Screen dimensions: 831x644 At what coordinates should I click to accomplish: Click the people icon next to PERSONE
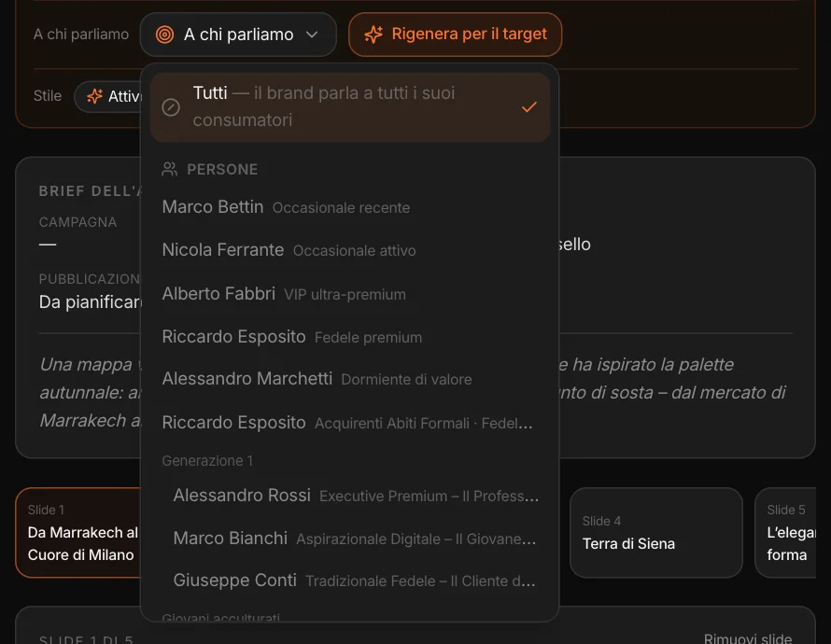[x=170, y=169]
